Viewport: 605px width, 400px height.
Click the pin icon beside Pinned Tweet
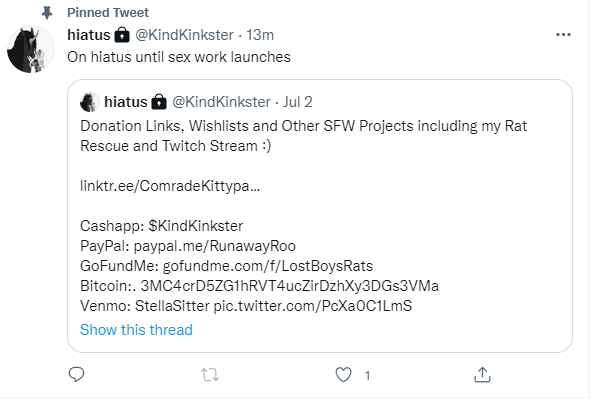47,13
